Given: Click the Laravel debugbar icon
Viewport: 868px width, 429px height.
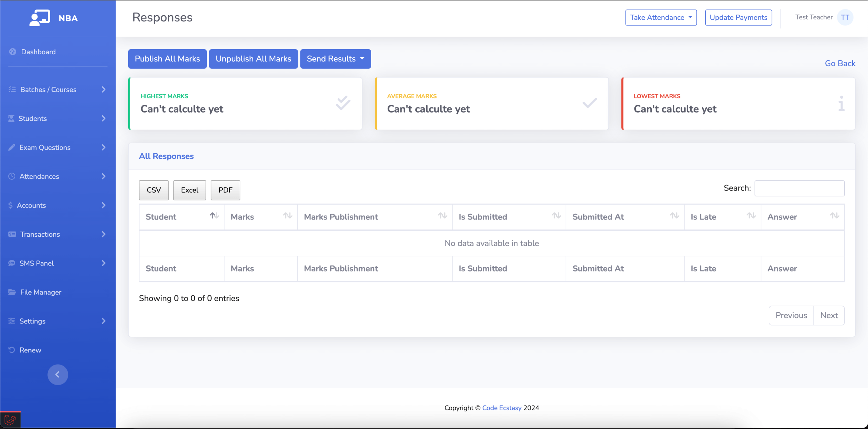Looking at the screenshot, I should click(10, 421).
